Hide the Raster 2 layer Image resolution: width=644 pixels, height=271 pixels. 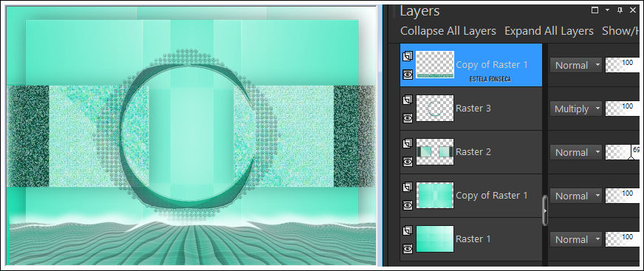[x=408, y=162]
